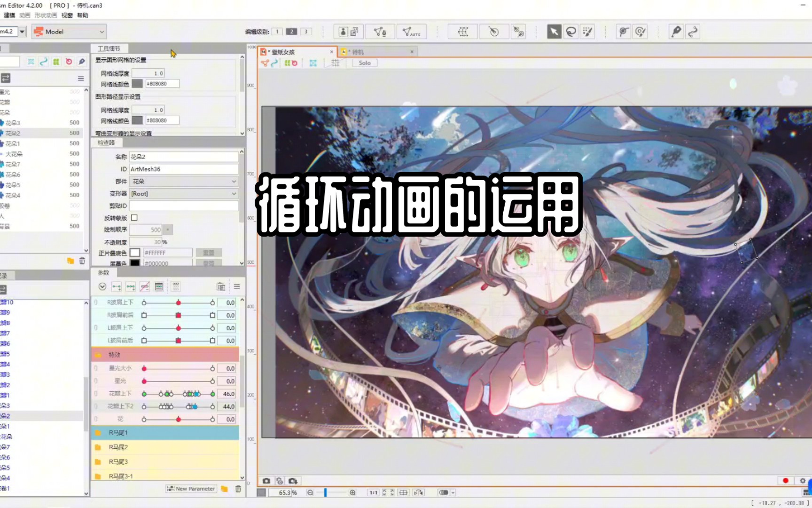
Task: Click add three key points icon in parameters
Action: 131,286
